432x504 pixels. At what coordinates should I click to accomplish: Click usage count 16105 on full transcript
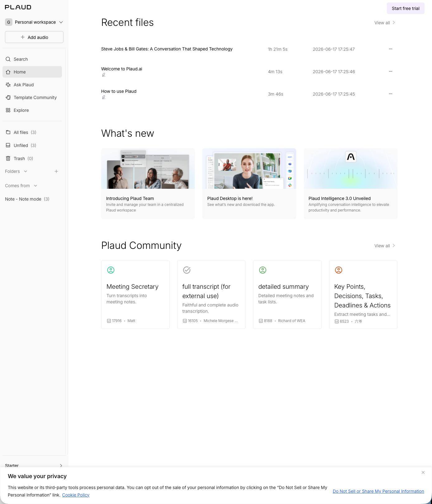click(193, 321)
